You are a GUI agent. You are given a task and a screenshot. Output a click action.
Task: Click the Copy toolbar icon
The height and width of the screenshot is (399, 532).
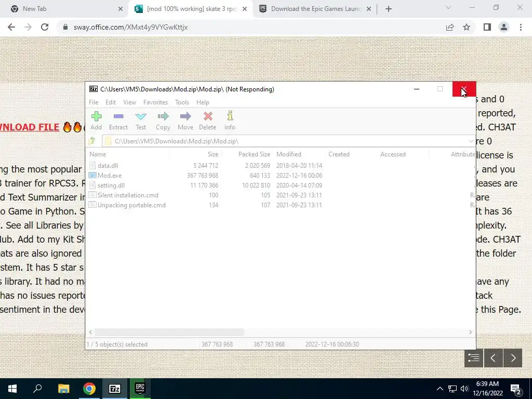tap(163, 121)
